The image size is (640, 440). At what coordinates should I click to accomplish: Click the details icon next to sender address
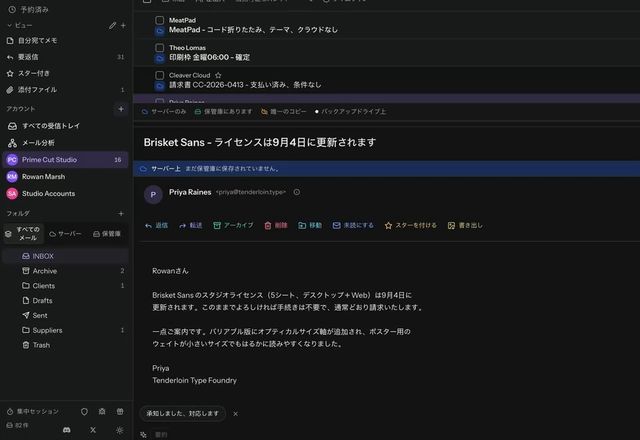coord(297,192)
